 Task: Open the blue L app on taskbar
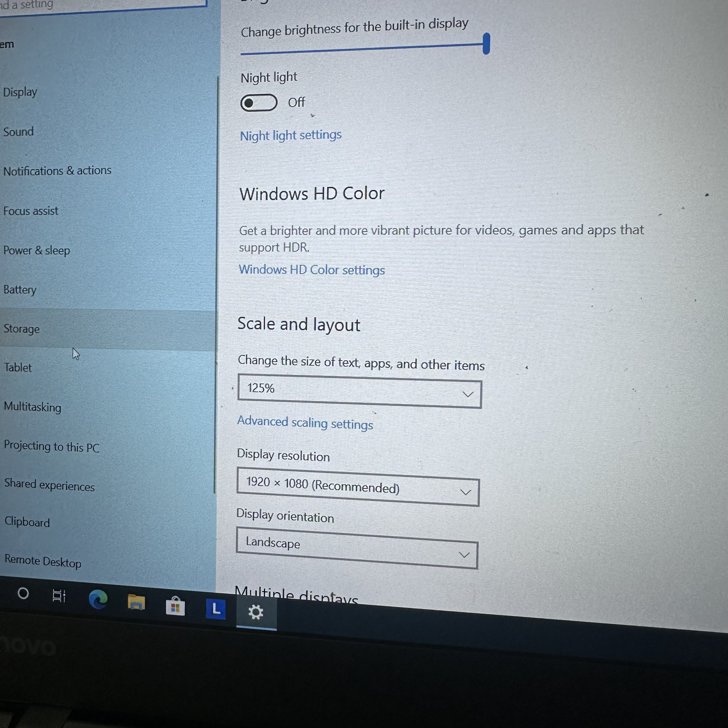click(x=215, y=609)
